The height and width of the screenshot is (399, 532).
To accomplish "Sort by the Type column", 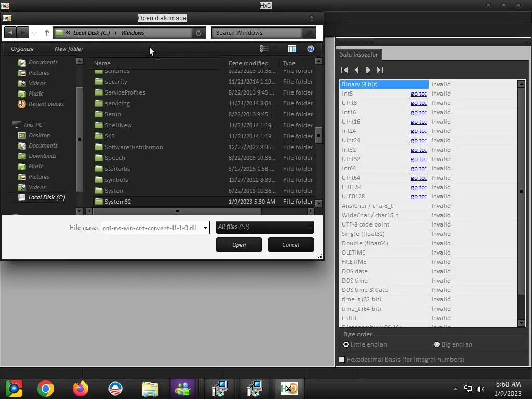I will (289, 63).
